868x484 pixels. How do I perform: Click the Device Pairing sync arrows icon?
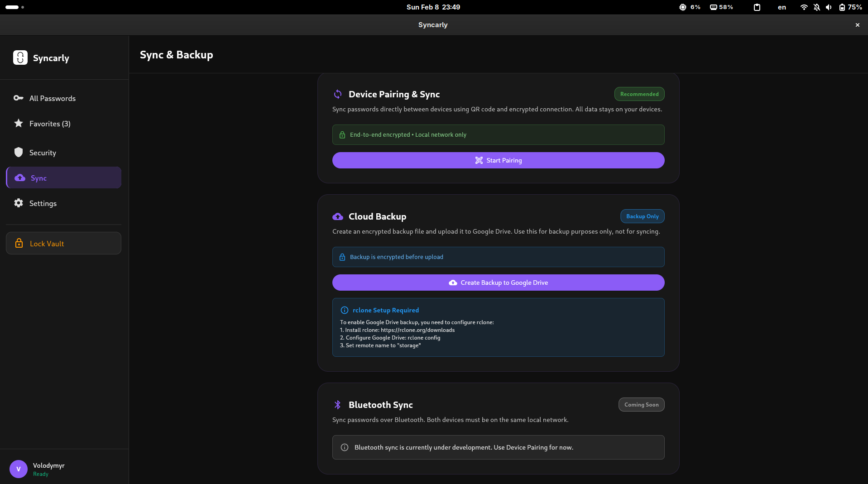pyautogui.click(x=337, y=94)
